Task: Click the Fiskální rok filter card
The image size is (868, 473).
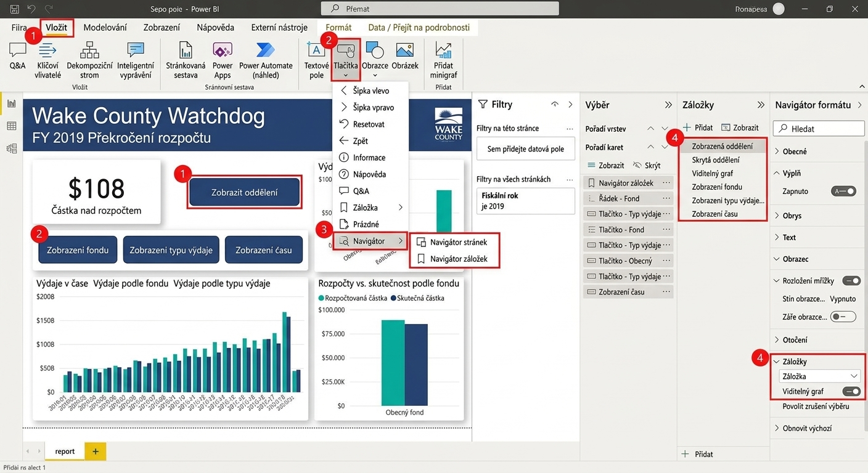Action: point(525,201)
